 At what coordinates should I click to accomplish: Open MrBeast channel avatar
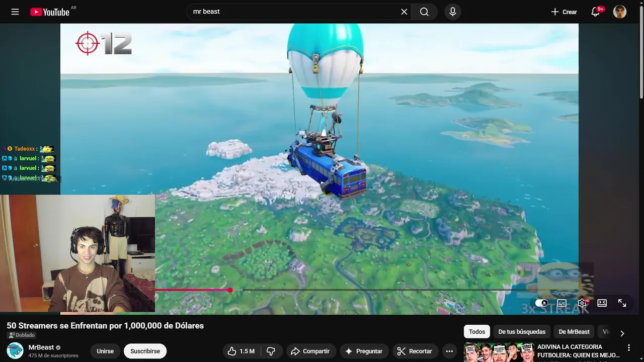pos(15,350)
